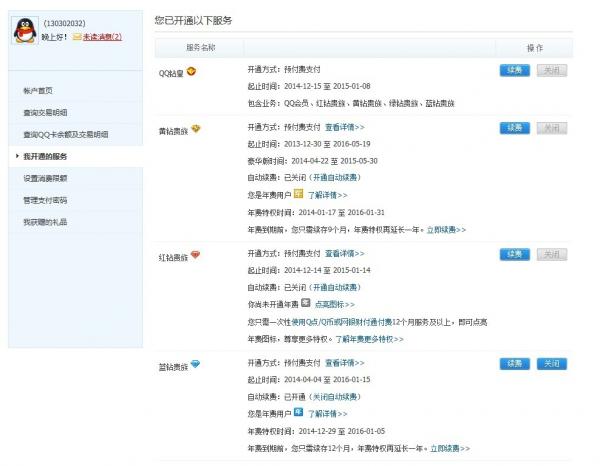Screen dimensions: 600x466
Task: Click 续费 button for 黄钻贵族
Action: point(515,128)
